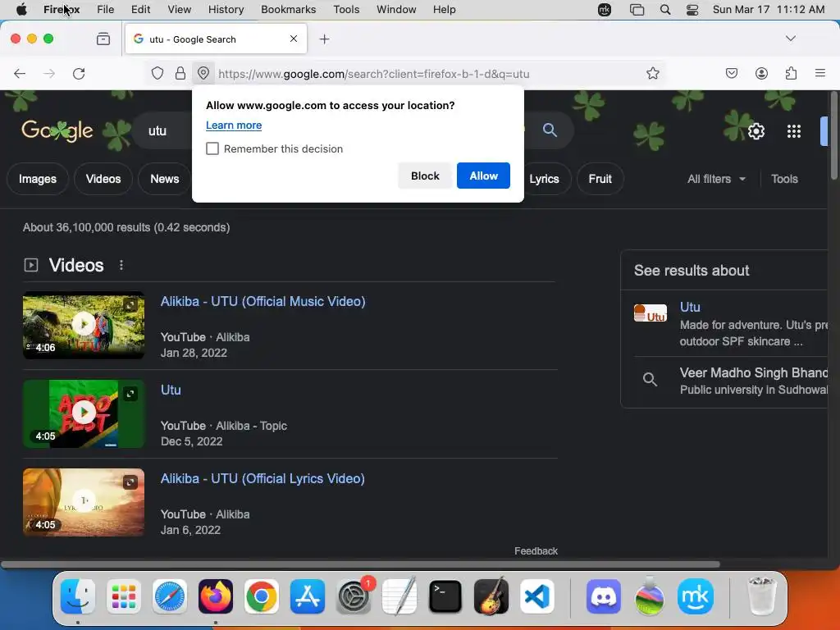The width and height of the screenshot is (840, 630).
Task: Open the Firefox hamburger menu
Action: 820,73
